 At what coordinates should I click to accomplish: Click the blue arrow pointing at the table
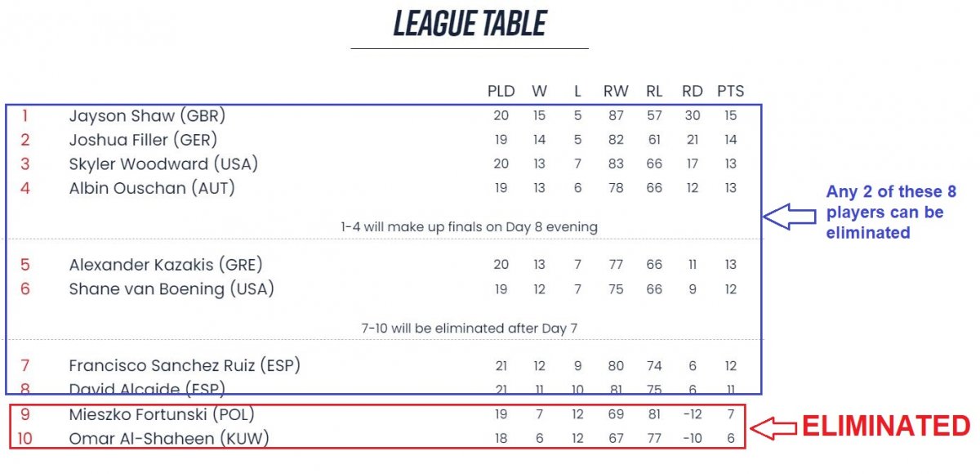click(x=790, y=216)
